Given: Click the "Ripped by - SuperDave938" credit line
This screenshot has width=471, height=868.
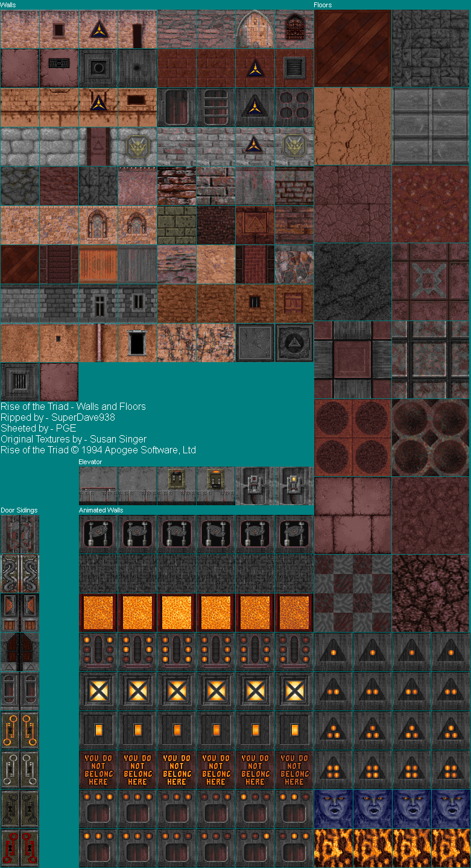Looking at the screenshot, I should tap(58, 417).
